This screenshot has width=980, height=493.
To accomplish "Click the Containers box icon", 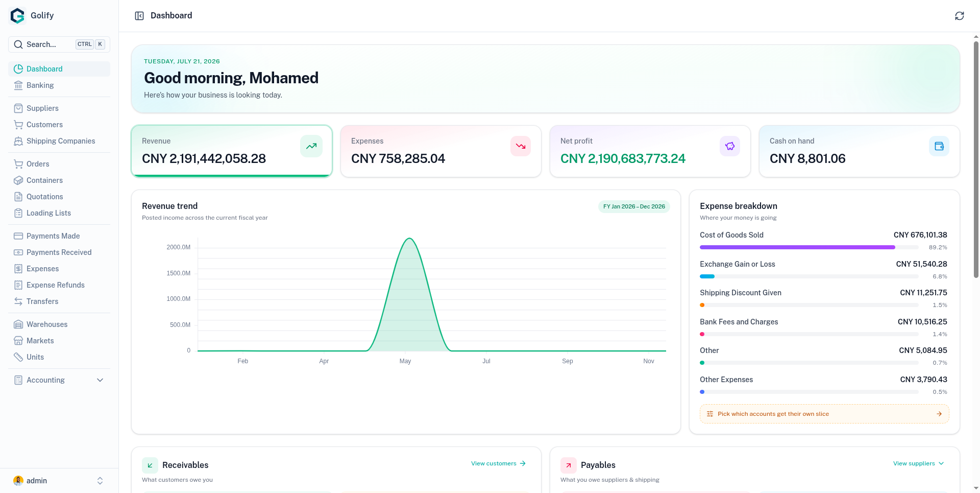I will click(x=18, y=180).
